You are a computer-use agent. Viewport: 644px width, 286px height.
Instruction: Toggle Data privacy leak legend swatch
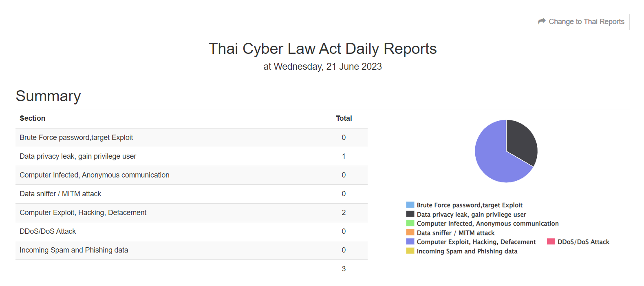point(410,214)
